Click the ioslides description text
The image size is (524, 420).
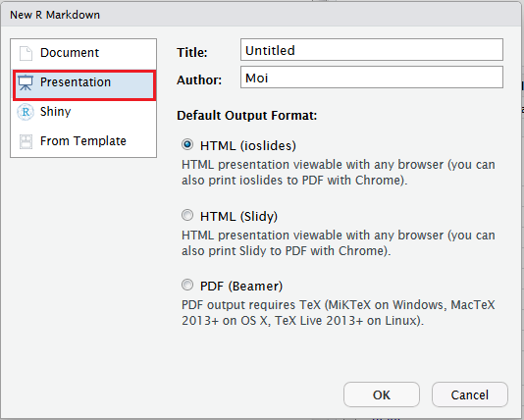(x=339, y=173)
